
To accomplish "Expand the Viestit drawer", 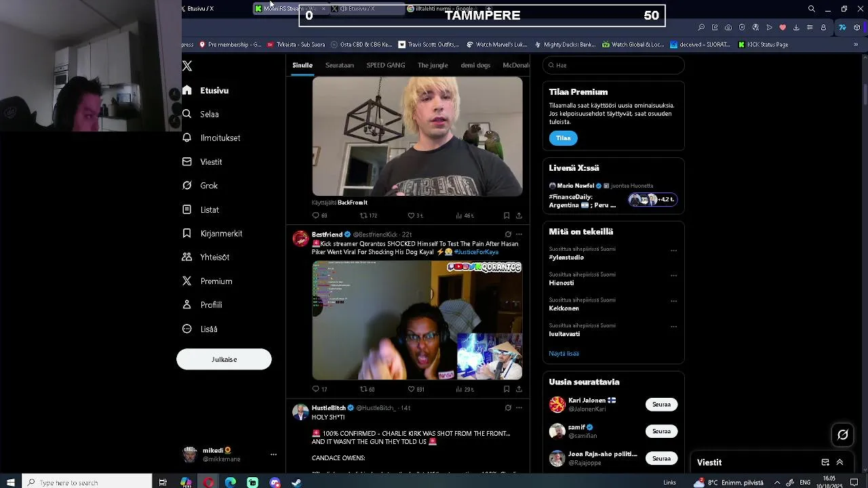I will (840, 462).
